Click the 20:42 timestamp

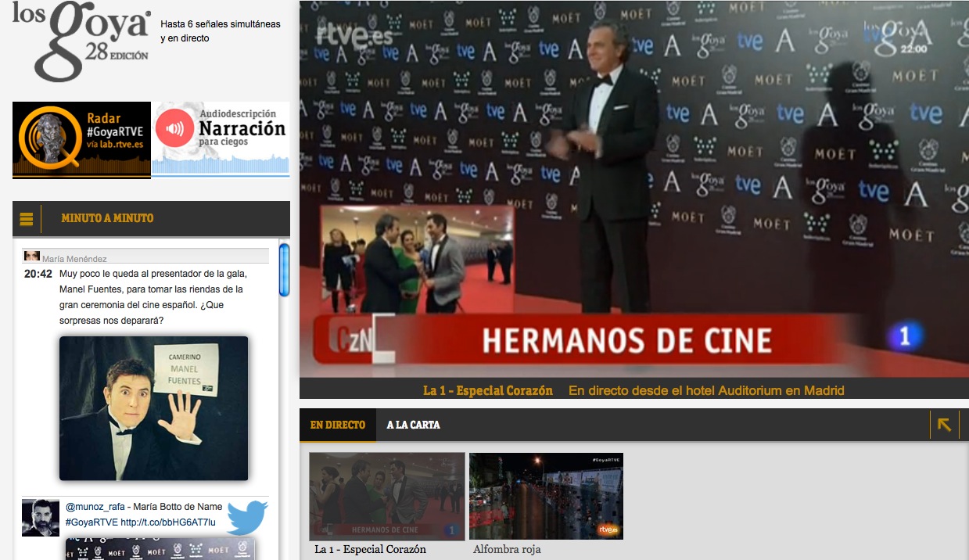coord(38,275)
